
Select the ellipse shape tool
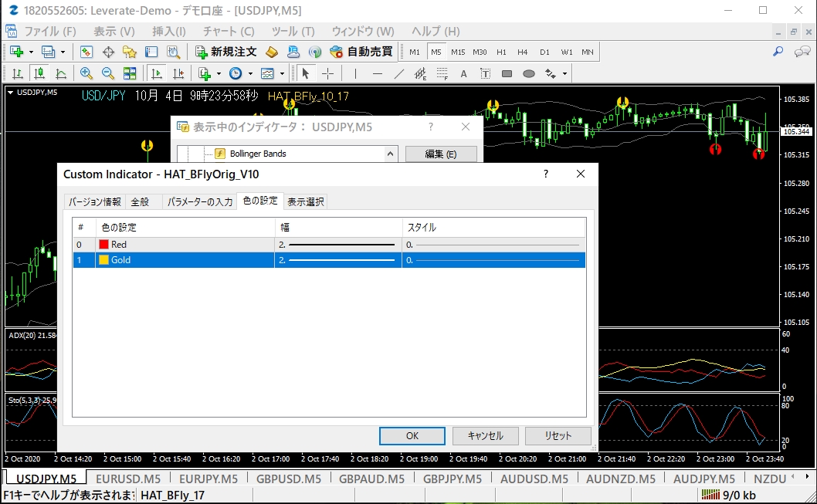(x=529, y=73)
